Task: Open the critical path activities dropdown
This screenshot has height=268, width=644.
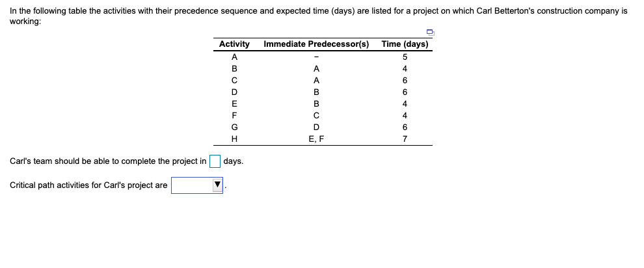Action: click(197, 185)
